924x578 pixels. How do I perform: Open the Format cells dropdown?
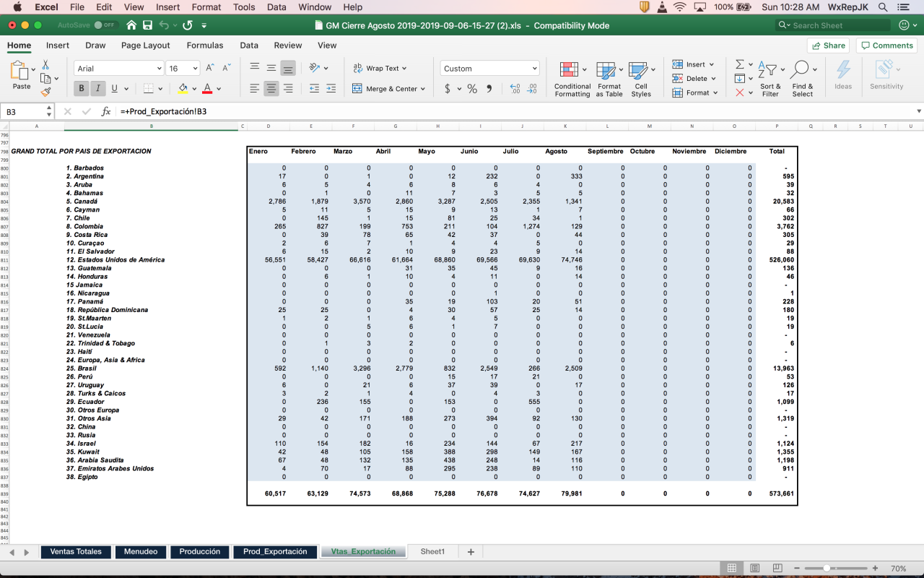click(715, 92)
